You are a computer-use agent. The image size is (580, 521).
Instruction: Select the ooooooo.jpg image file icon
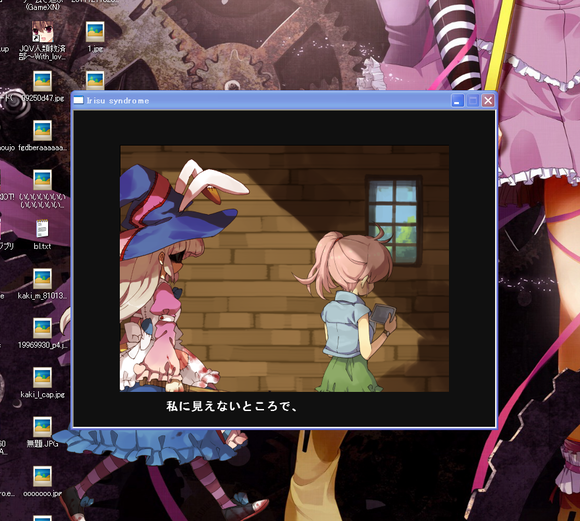(42, 477)
